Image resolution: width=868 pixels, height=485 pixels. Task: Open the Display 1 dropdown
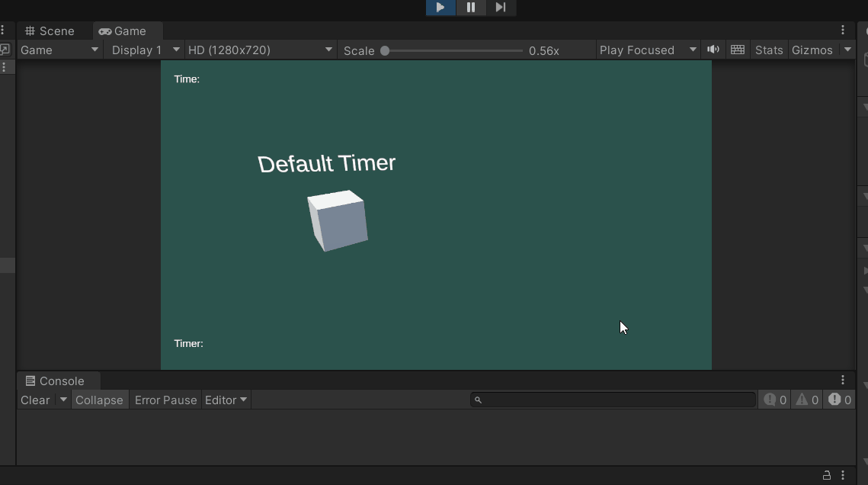[x=145, y=50]
